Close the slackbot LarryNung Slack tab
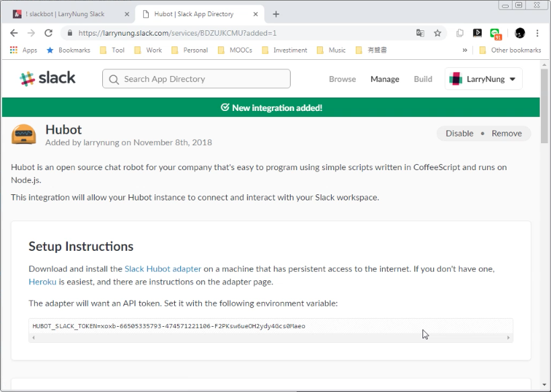This screenshot has width=551, height=392. click(x=127, y=14)
